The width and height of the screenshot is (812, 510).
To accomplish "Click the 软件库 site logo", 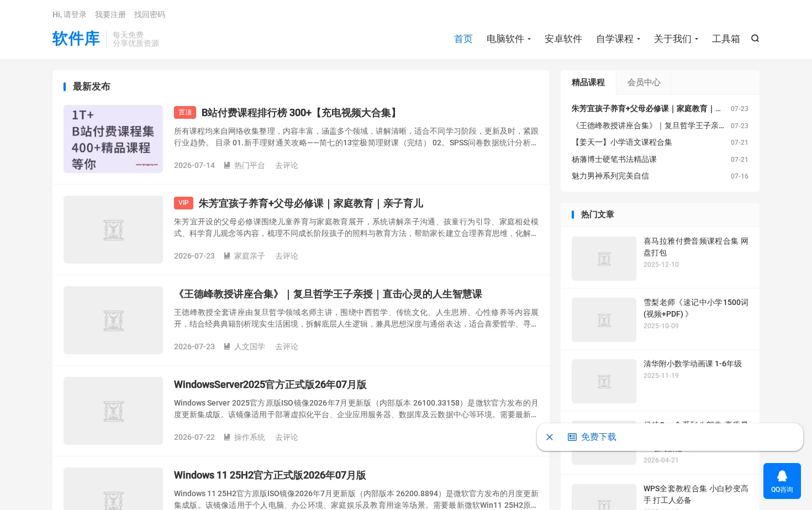I will (76, 39).
